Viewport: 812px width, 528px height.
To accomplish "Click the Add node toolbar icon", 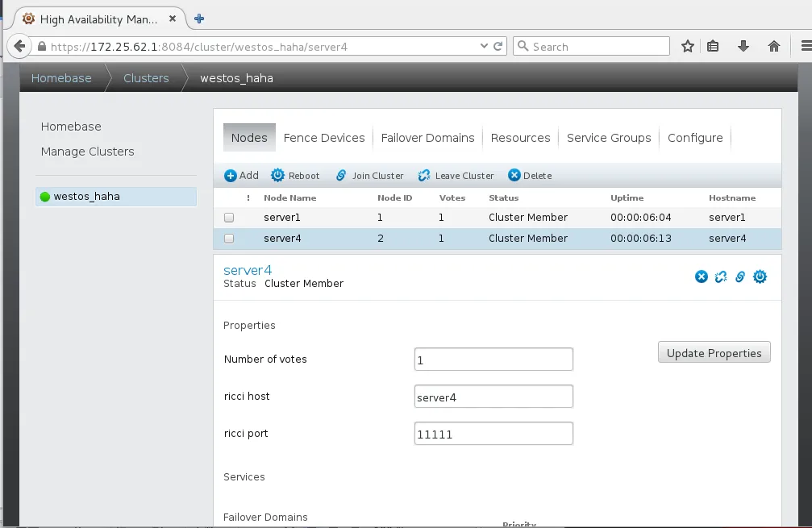I will pyautogui.click(x=231, y=176).
